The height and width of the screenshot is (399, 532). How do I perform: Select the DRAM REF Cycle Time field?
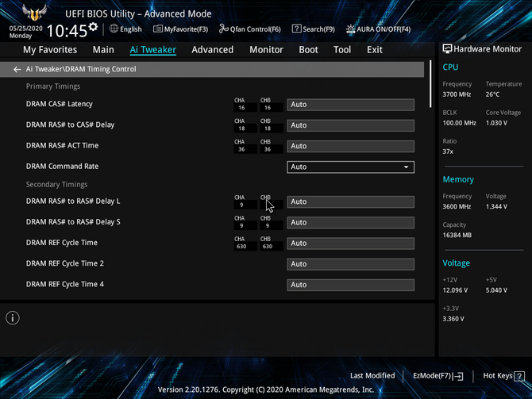[x=350, y=243]
